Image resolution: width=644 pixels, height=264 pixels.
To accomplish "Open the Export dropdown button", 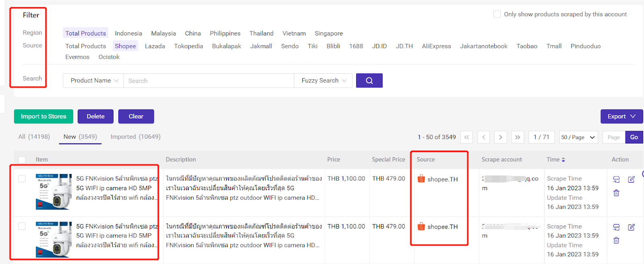I will pyautogui.click(x=622, y=116).
